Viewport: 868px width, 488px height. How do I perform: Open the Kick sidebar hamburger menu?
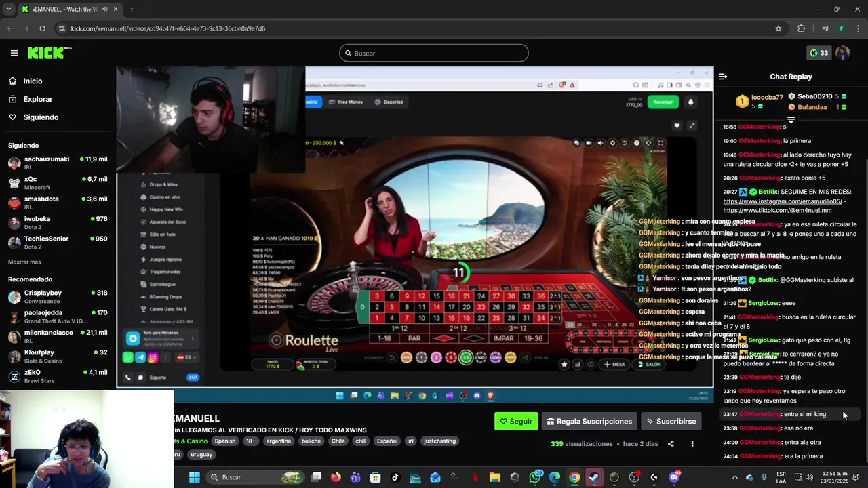14,53
